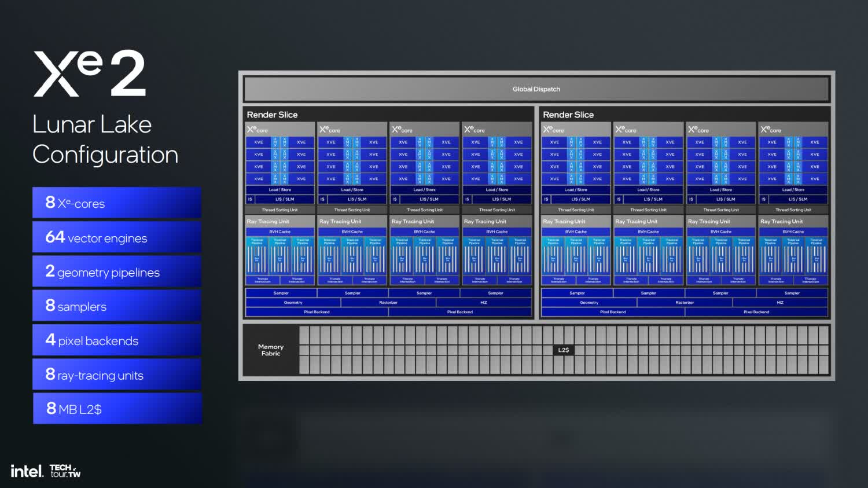This screenshot has height=488, width=868.
Task: Click the Intel logo
Action: 27,471
